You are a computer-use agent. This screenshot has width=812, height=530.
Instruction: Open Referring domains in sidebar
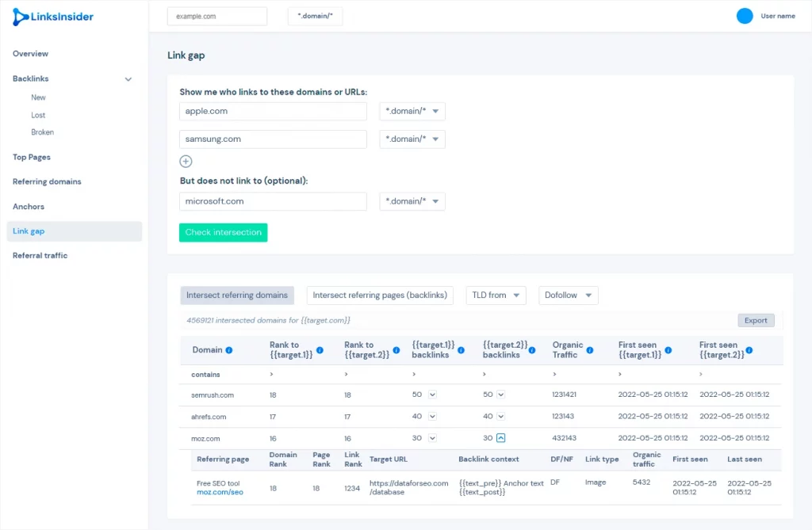pos(47,181)
